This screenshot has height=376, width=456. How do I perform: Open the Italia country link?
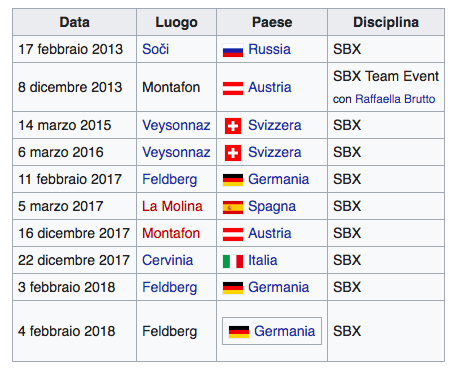point(263,260)
